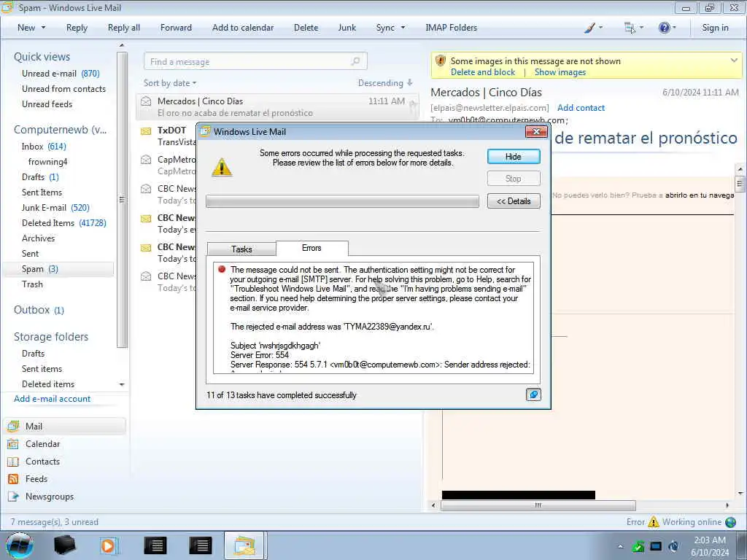Click the status bar Error warning icon

tap(653, 522)
